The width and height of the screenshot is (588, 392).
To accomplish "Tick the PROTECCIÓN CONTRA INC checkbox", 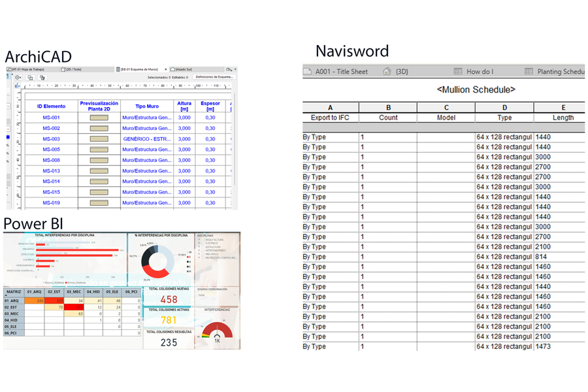I will pyautogui.click(x=203, y=257).
